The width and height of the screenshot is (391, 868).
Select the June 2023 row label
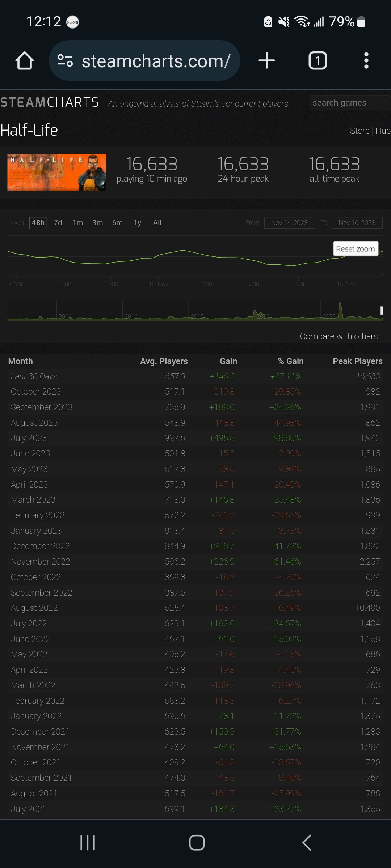click(30, 454)
